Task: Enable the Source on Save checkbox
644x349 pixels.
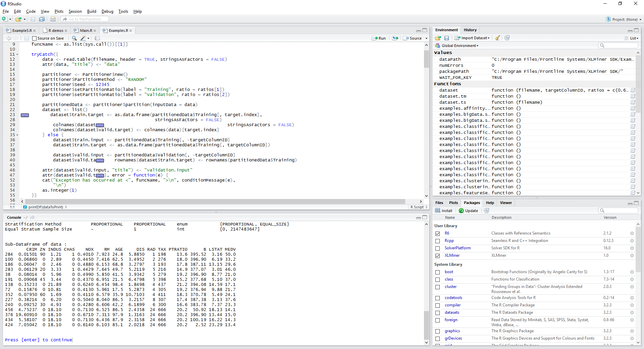Action: [34, 38]
